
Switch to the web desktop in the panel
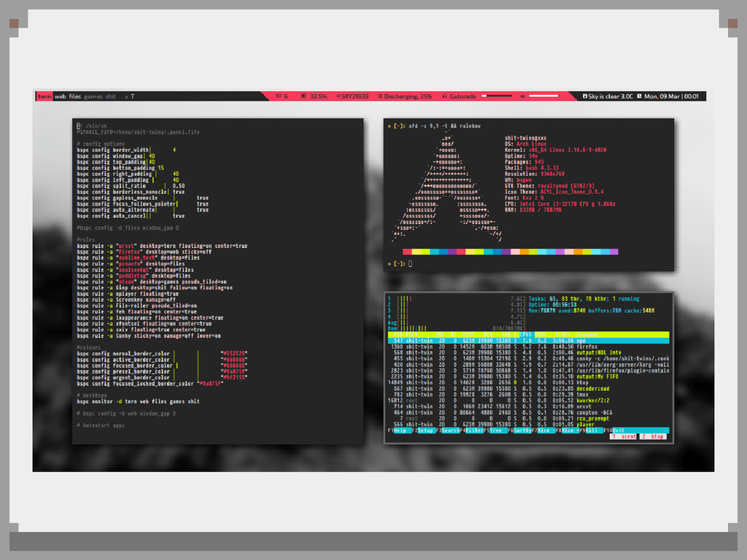point(60,96)
